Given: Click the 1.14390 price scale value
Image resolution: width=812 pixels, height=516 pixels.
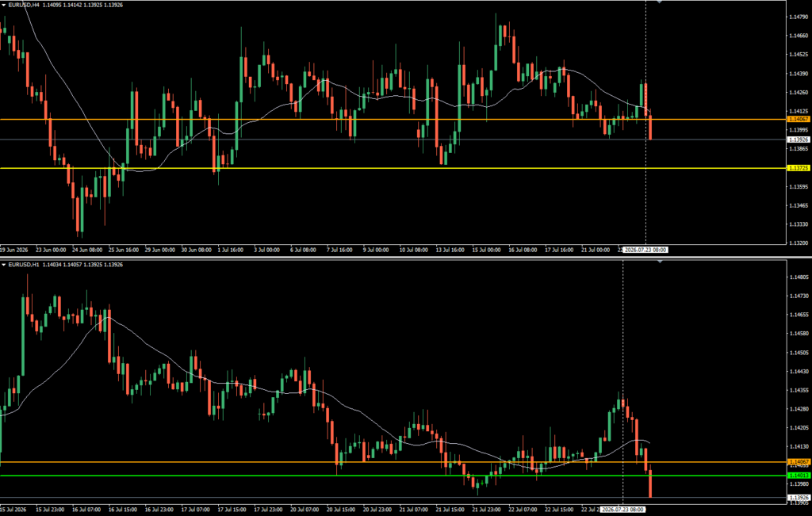Looking at the screenshot, I should 798,74.
